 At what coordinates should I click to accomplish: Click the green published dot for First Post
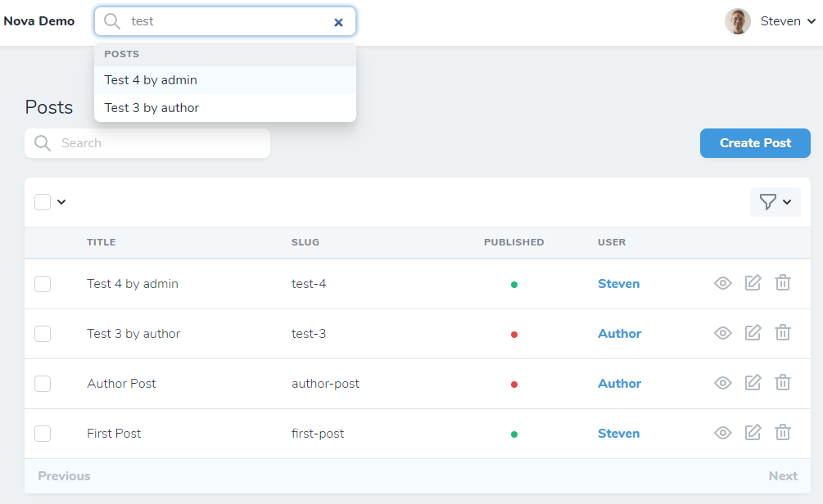pos(514,433)
